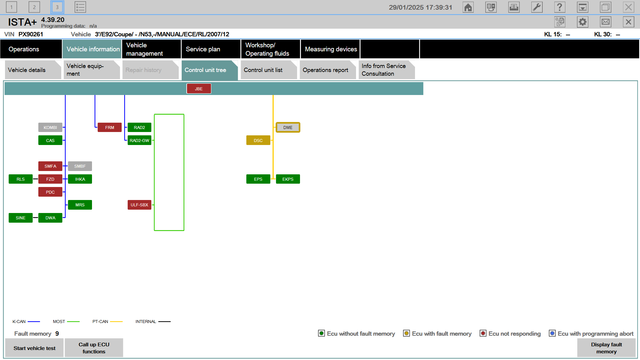Screen dimensions: 640x360
Task: Switch to the Control unit list tab
Action: 268,70
